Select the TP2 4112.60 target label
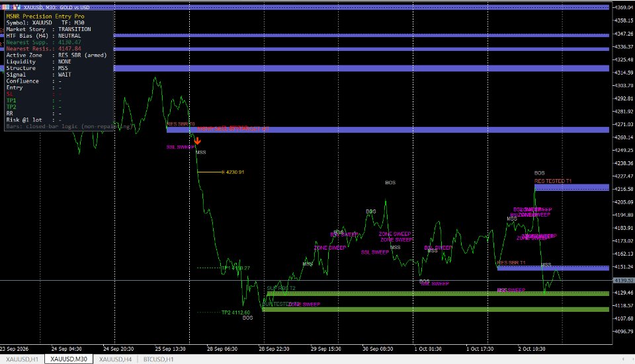The image size is (635, 364). click(235, 312)
